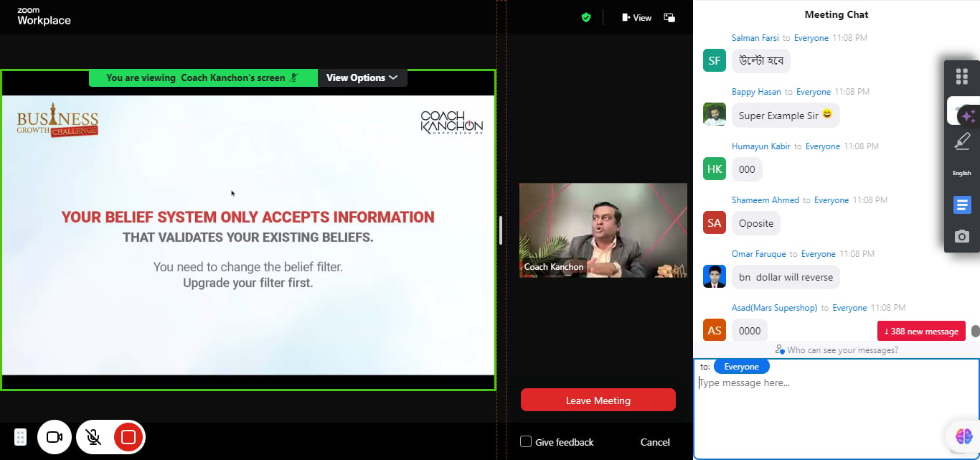
Task: Click the green encryption shield icon
Action: (586, 17)
